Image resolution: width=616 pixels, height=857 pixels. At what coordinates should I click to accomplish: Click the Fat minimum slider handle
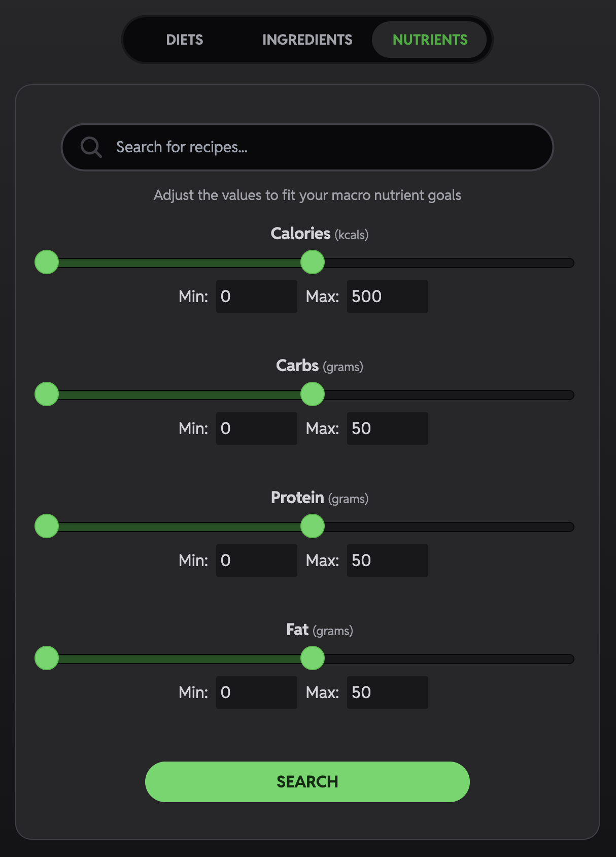[x=47, y=658]
